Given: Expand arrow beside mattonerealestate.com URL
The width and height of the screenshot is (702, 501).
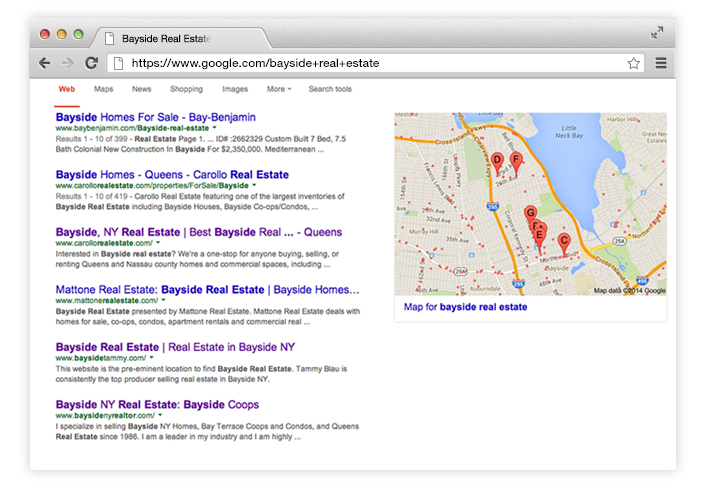Looking at the screenshot, I should [163, 300].
